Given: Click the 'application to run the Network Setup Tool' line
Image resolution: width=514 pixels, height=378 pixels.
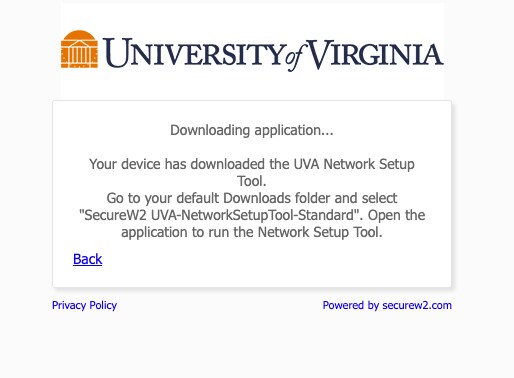Looking at the screenshot, I should coord(252,232).
